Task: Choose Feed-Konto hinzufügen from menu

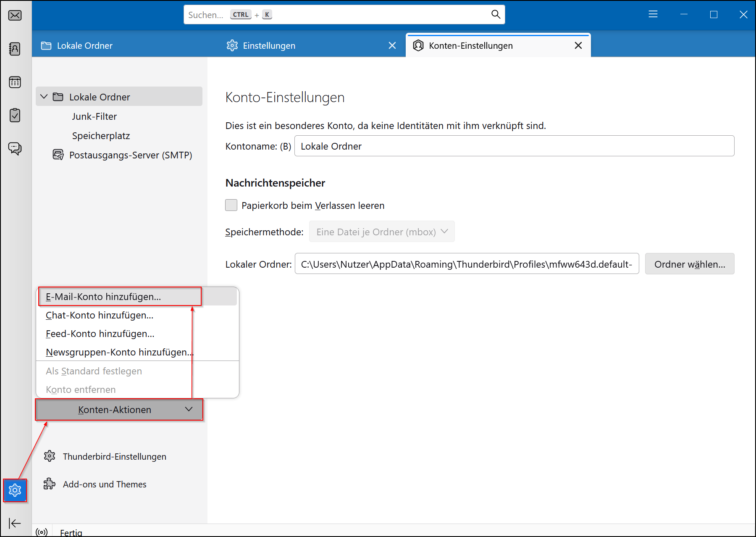Action: 100,334
